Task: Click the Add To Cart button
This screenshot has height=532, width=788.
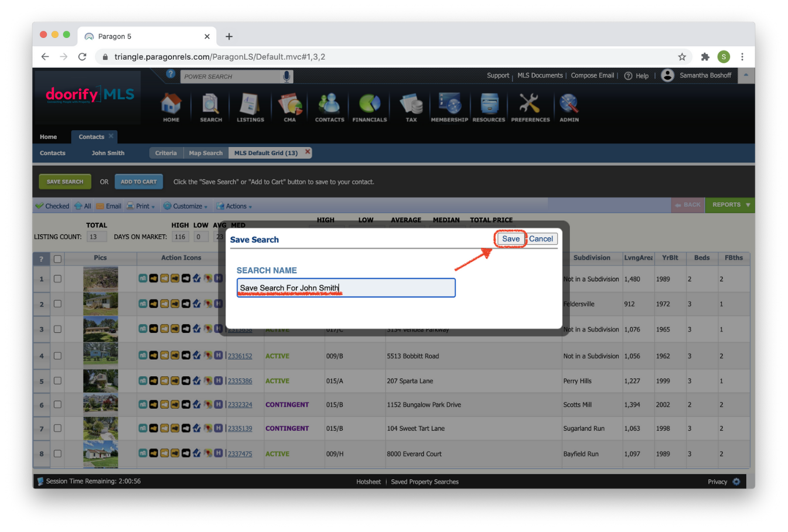Action: point(139,182)
